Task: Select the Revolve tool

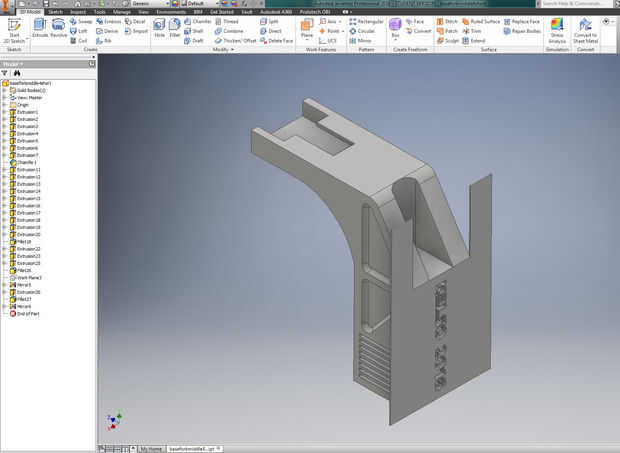Action: (59, 27)
